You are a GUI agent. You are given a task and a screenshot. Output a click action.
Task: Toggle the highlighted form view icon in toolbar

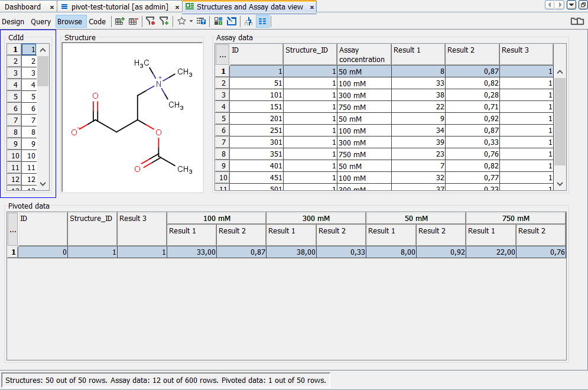262,21
